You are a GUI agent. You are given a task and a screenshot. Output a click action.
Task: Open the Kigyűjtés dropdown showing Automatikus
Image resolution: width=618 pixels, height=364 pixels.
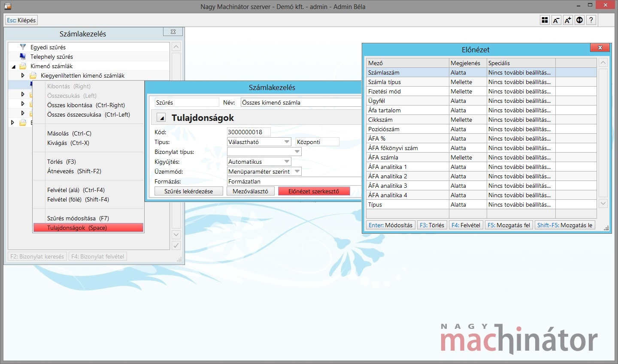coord(287,162)
